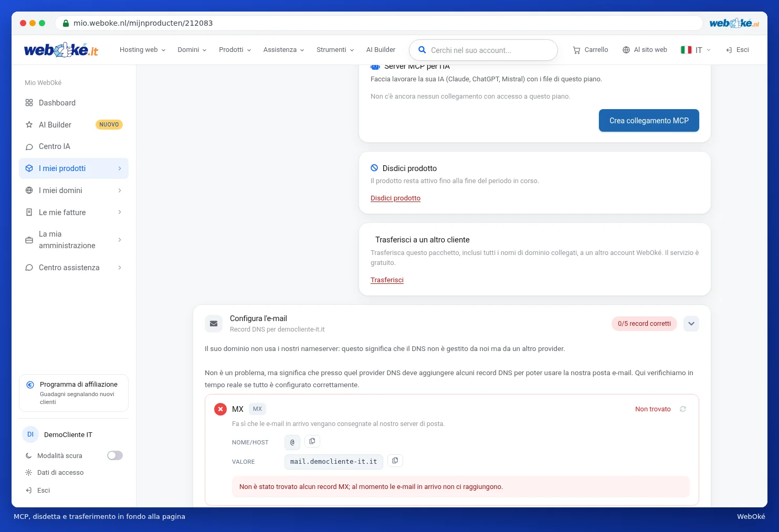Click Crea collegamento MCP button
This screenshot has height=532, width=779.
pyautogui.click(x=649, y=121)
